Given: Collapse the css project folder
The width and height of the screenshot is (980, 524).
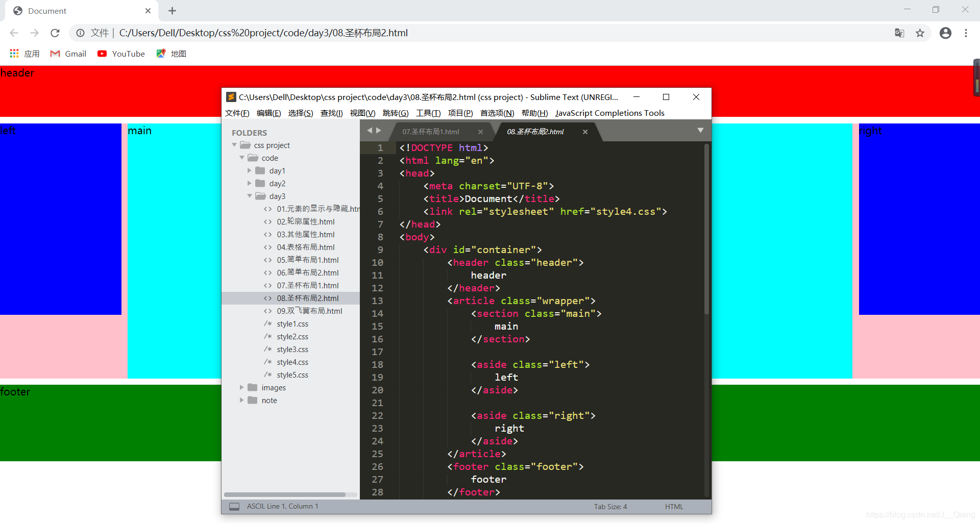Looking at the screenshot, I should click(x=234, y=145).
